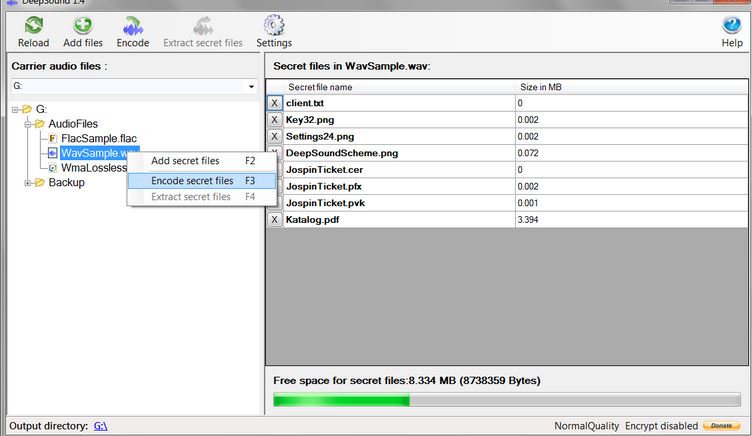
Task: Click the WmaLossless file icon
Action: point(53,168)
